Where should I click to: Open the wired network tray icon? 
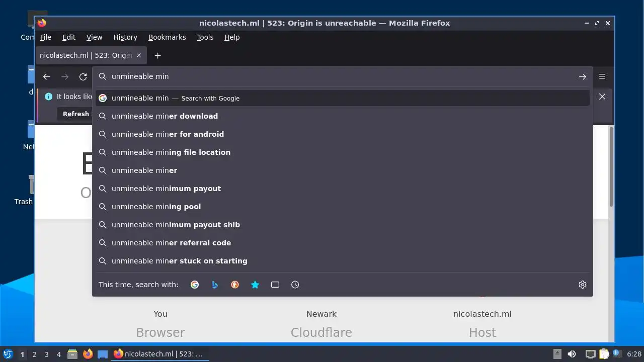point(591,354)
